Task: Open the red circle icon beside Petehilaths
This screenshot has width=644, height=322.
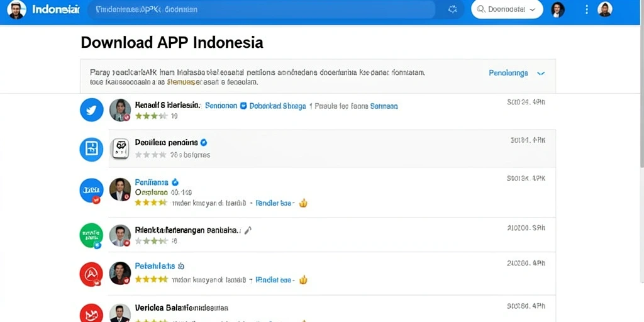Action: tap(91, 274)
